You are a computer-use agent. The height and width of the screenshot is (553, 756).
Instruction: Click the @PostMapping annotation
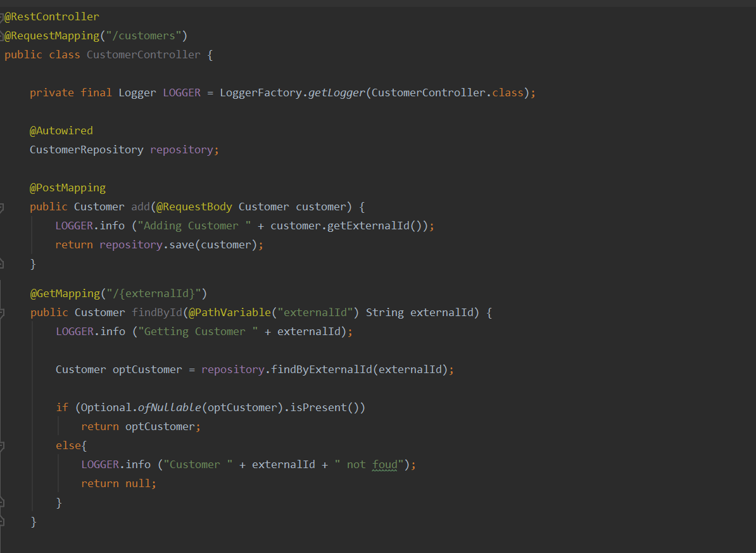(x=68, y=188)
